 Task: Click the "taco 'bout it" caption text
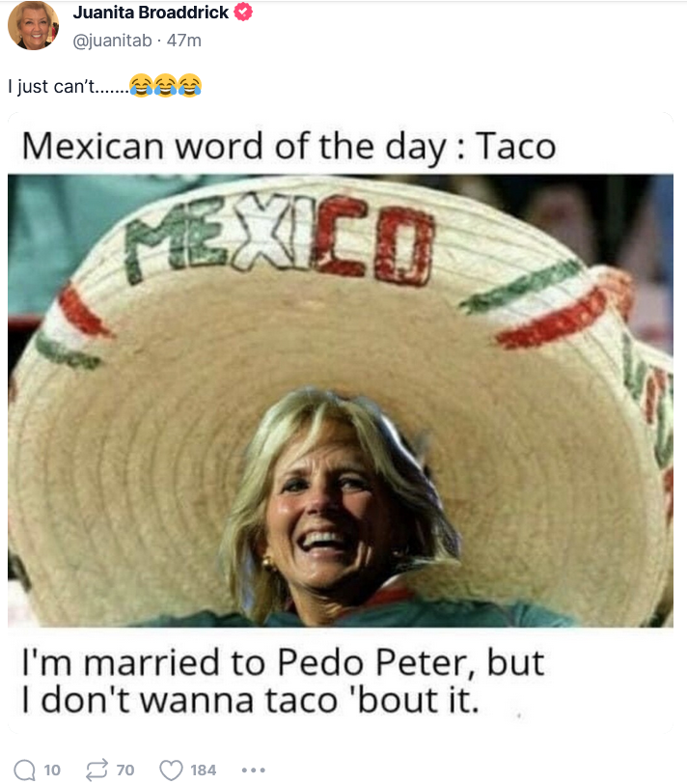pyautogui.click(x=371, y=699)
